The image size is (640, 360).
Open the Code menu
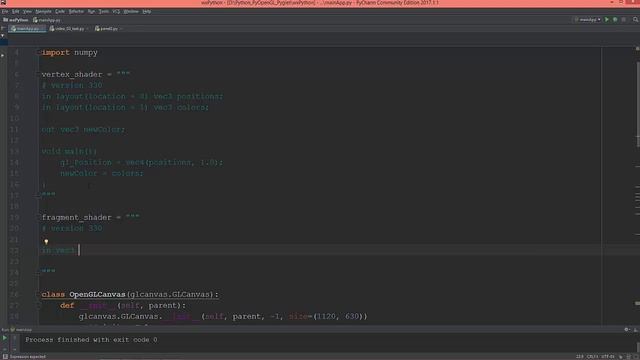point(60,11)
